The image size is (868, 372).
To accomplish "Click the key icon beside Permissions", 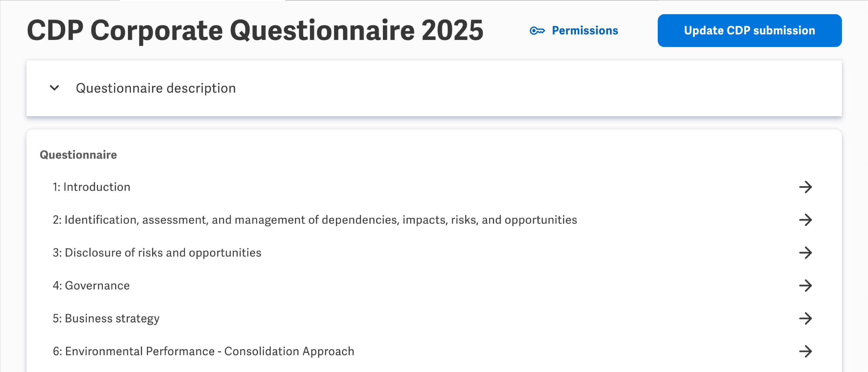I will tap(537, 31).
